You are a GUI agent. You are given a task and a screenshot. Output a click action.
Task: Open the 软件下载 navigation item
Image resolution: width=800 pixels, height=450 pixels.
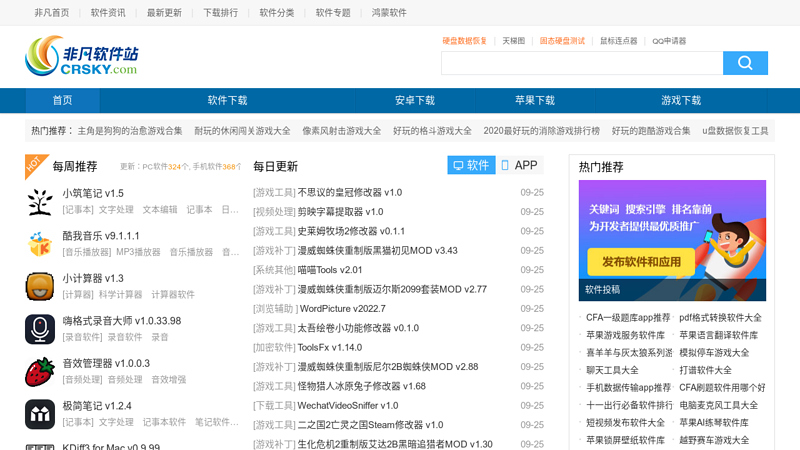[x=227, y=101]
